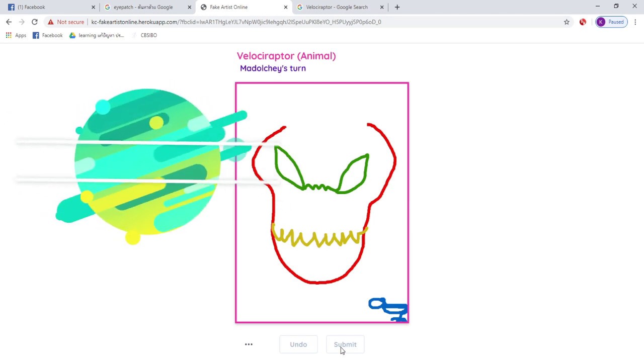Screen dimensions: 644x362
Task: Click the Undo button
Action: (298, 344)
